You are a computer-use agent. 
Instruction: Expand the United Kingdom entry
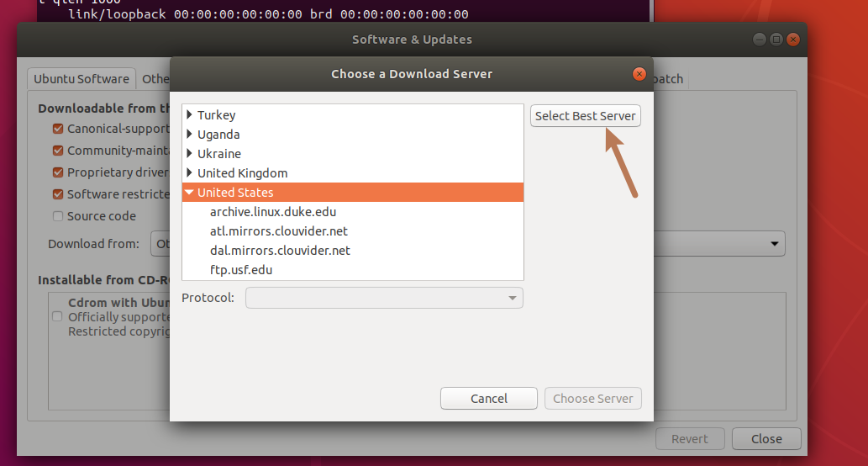[x=189, y=173]
